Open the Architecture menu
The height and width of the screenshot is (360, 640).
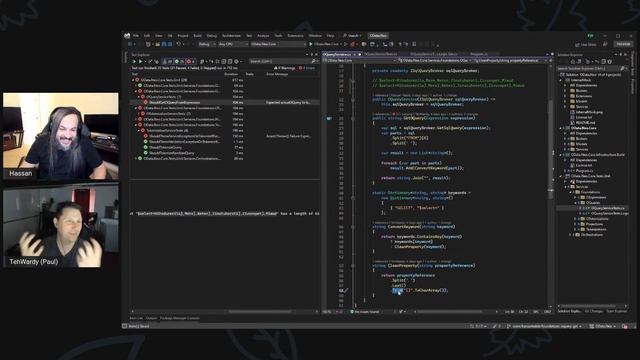[231, 36]
